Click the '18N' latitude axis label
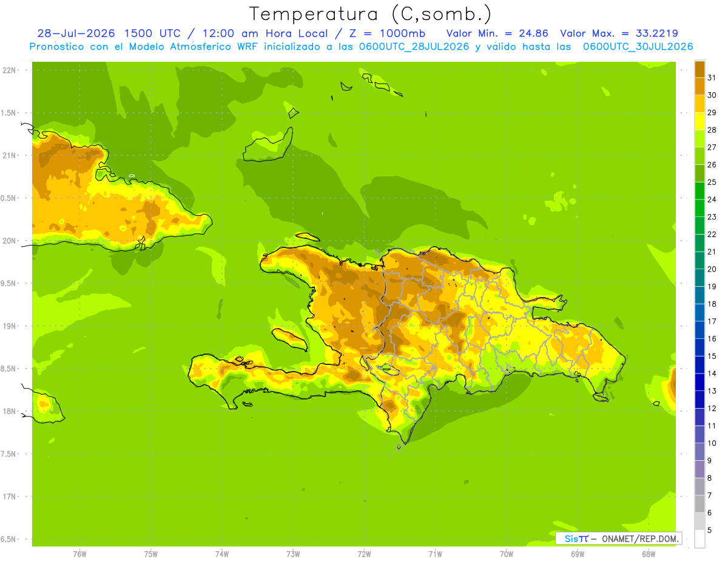 click(x=10, y=412)
